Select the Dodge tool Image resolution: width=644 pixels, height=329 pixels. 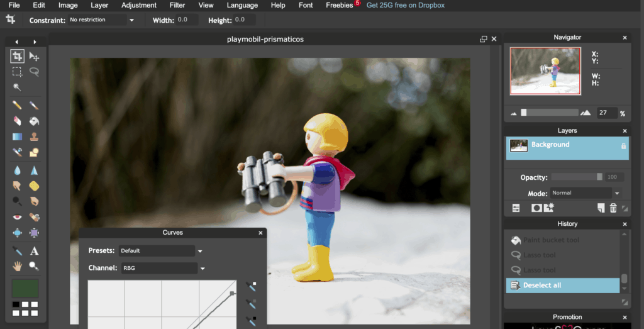point(17,201)
